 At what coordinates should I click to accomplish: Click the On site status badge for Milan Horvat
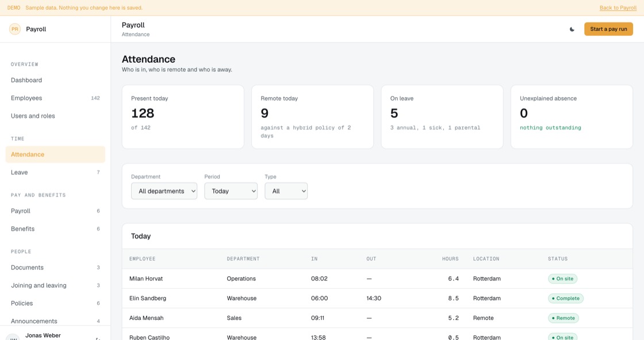tap(563, 279)
